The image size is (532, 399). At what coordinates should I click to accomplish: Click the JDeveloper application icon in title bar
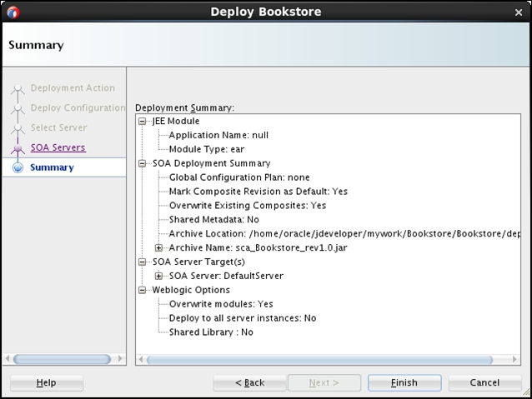click(x=13, y=12)
